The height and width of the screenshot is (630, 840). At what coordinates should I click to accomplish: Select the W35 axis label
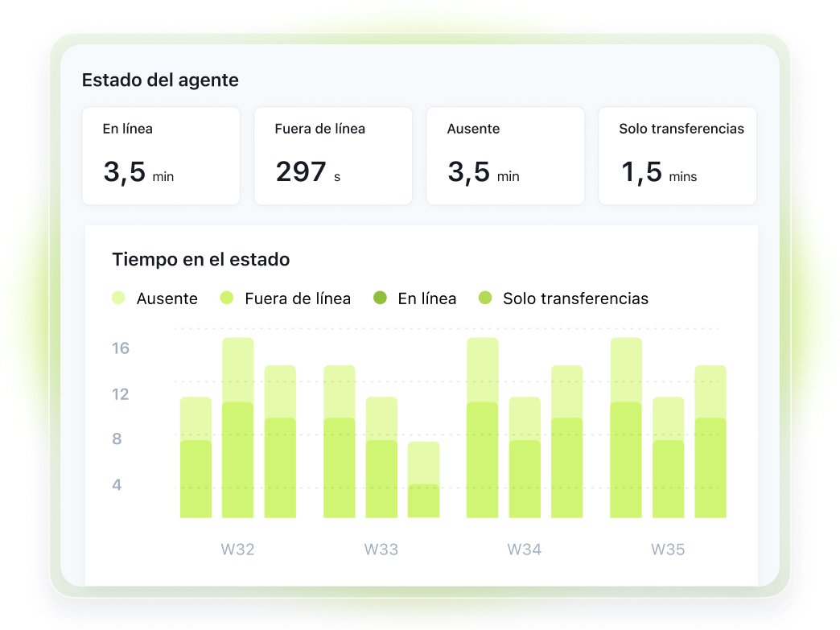[668, 550]
